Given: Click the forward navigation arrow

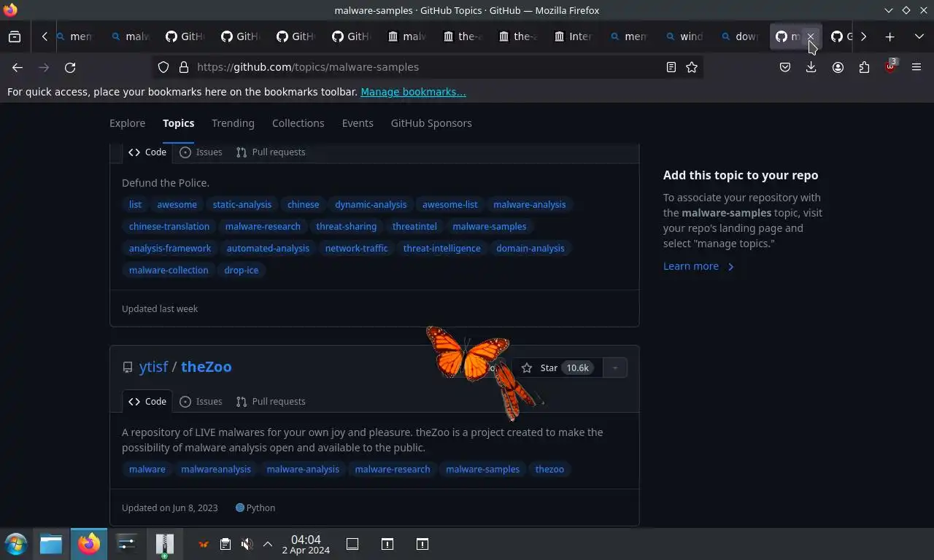Looking at the screenshot, I should point(44,67).
